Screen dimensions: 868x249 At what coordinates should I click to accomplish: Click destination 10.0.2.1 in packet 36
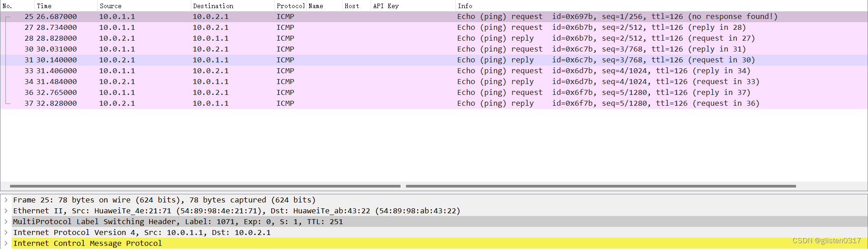(x=211, y=93)
